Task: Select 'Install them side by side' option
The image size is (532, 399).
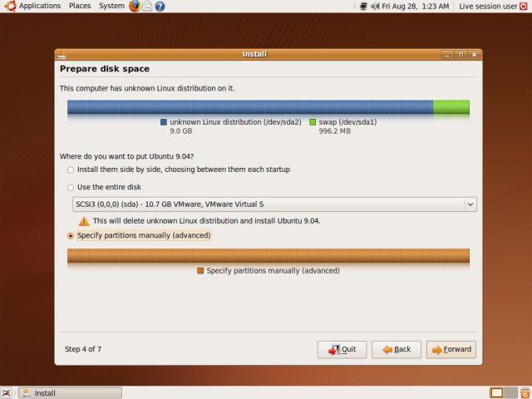Action: (x=71, y=170)
